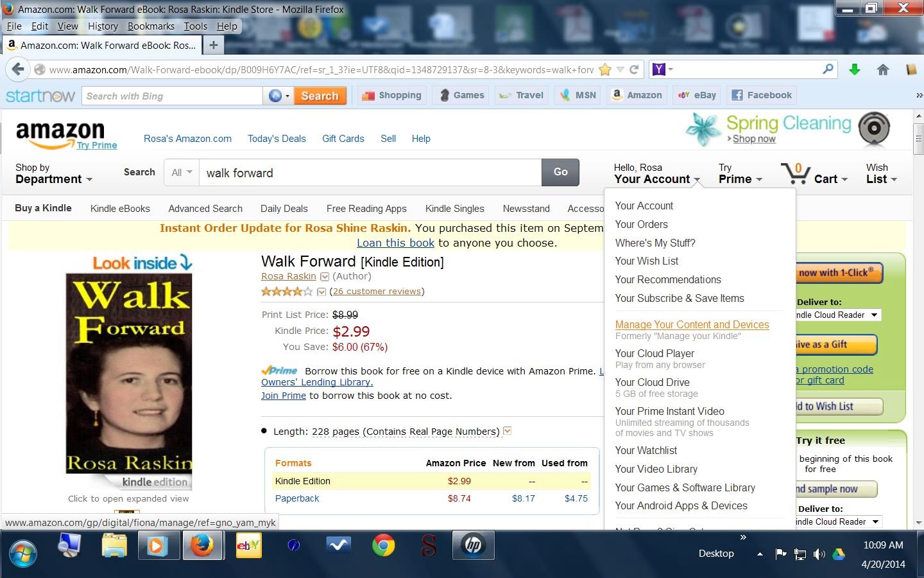The image size is (924, 578).
Task: Open the History menu
Action: [x=103, y=26]
